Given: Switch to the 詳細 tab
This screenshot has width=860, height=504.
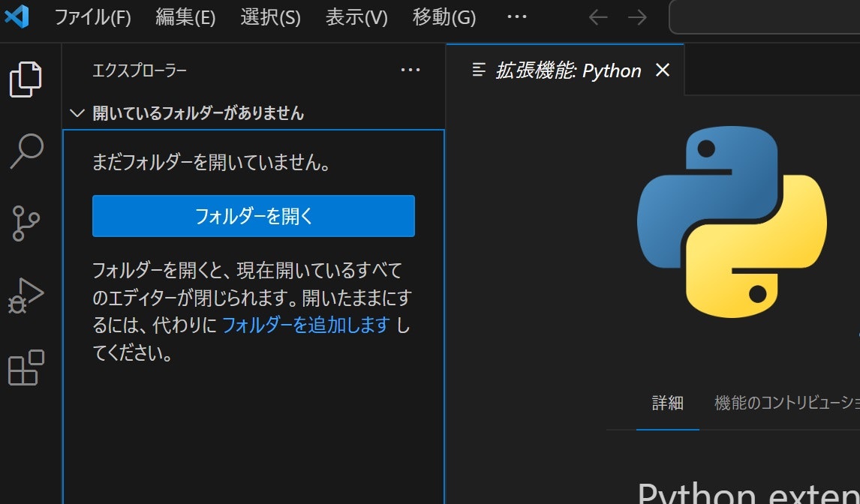Looking at the screenshot, I should pos(667,403).
